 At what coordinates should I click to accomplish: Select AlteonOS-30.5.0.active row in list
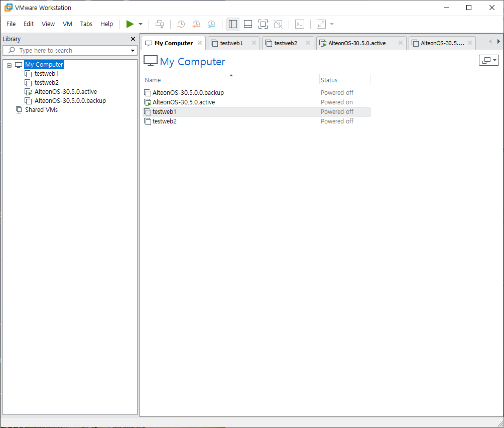click(257, 102)
